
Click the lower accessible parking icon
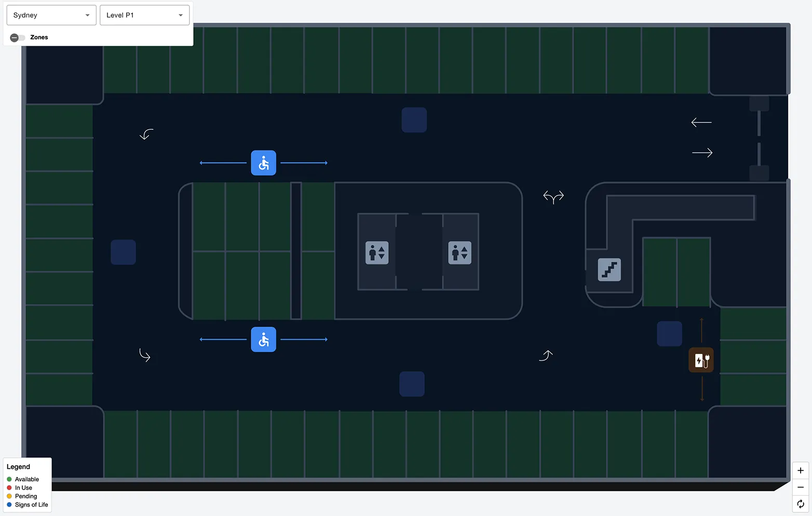[264, 340]
